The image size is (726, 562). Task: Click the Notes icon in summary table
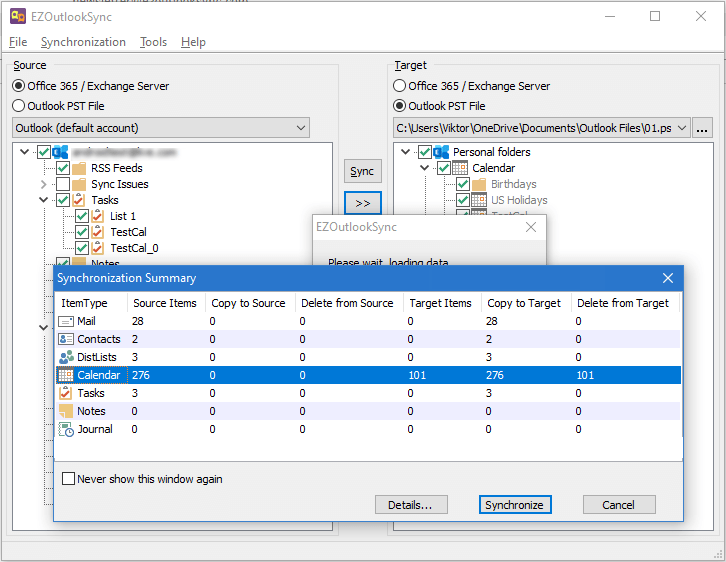[66, 411]
